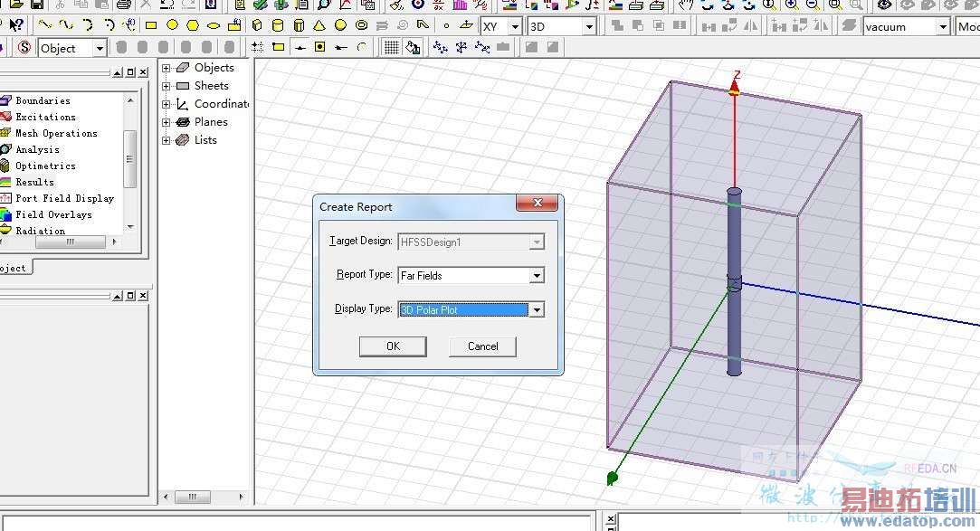Choose the Draw circle tool
980x531 pixels.
pos(172,25)
